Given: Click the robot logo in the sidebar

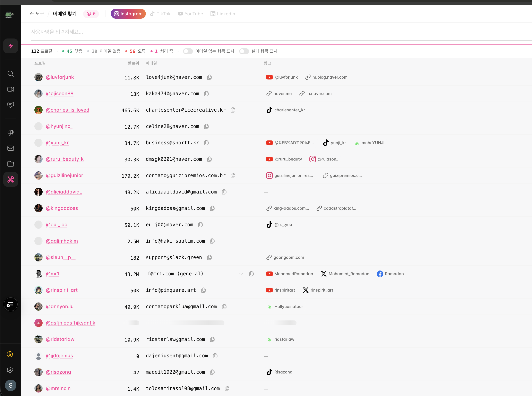Looking at the screenshot, I should 9,14.
